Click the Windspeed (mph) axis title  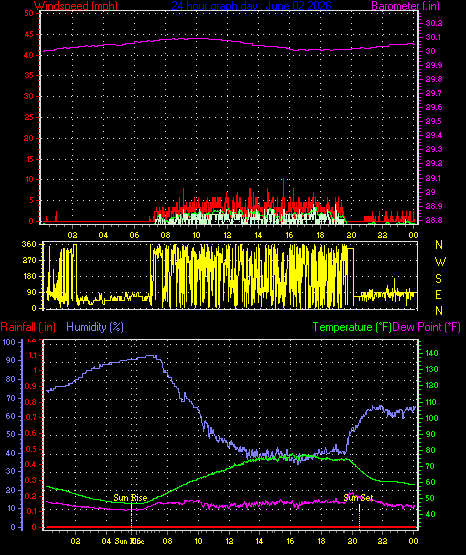click(x=76, y=6)
